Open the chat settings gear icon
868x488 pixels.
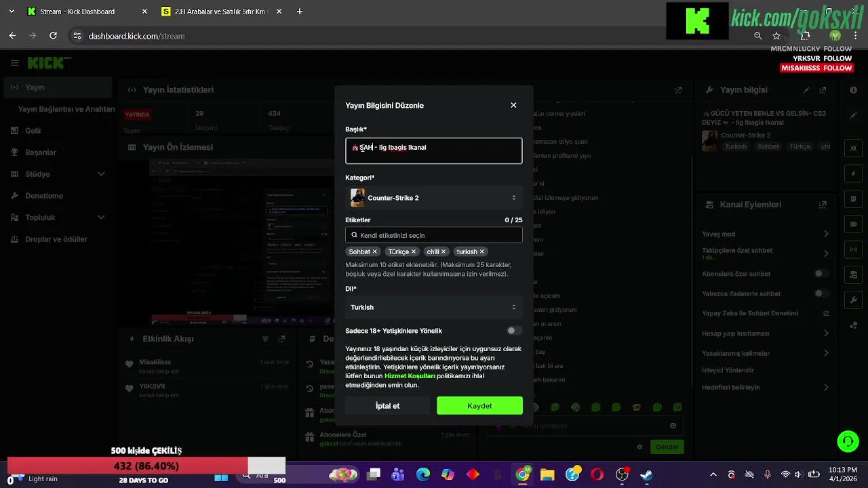(639, 447)
